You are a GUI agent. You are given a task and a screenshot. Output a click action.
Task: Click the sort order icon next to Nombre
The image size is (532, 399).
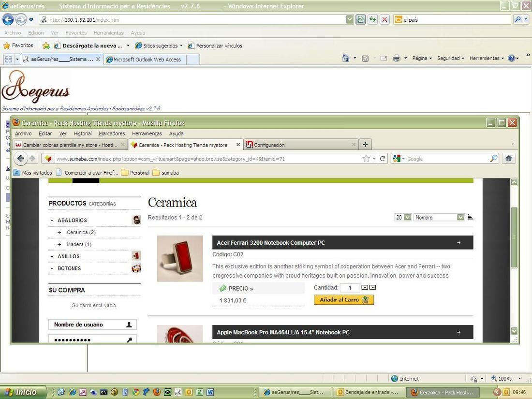[x=470, y=217]
